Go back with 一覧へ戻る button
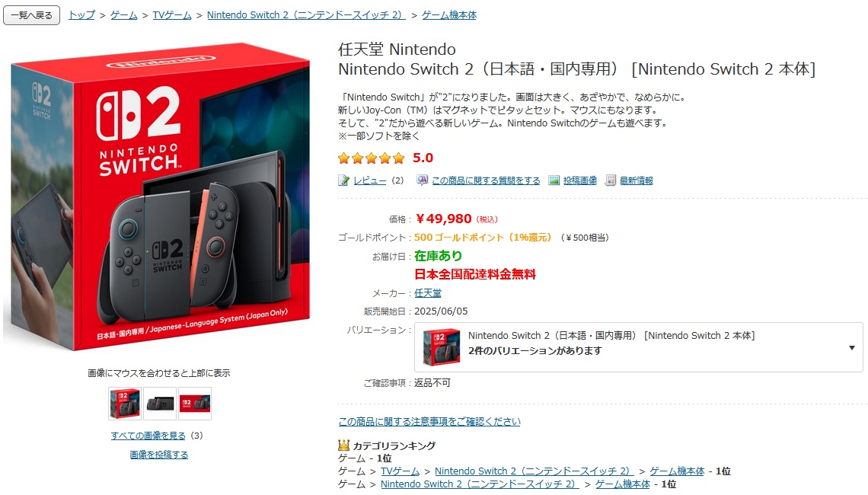 tap(31, 15)
